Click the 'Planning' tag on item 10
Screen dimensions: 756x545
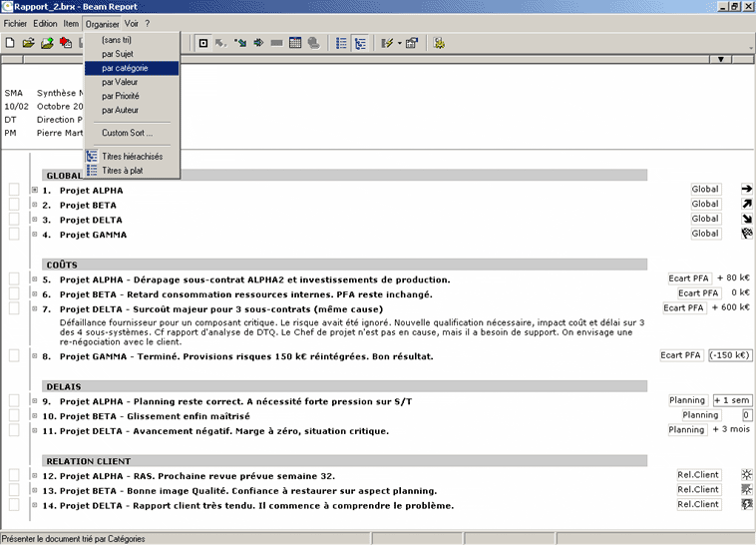coord(700,415)
